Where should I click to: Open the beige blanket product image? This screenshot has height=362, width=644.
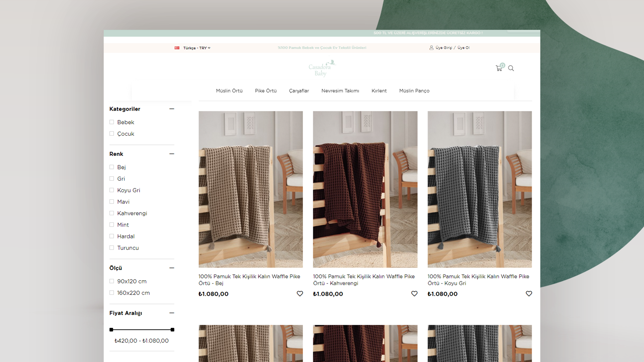click(251, 189)
